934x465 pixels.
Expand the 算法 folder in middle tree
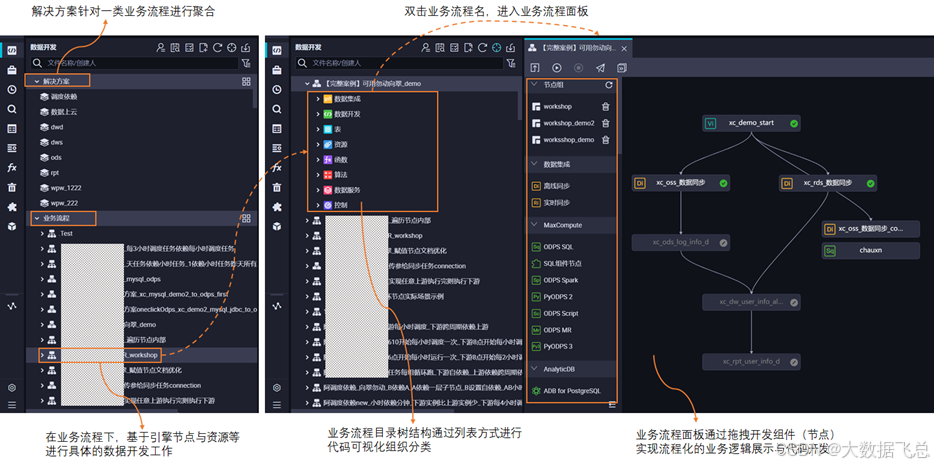(318, 175)
